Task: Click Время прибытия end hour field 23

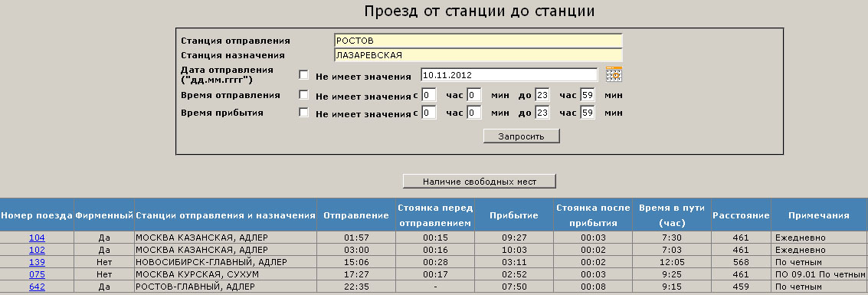Action: pyautogui.click(x=542, y=113)
